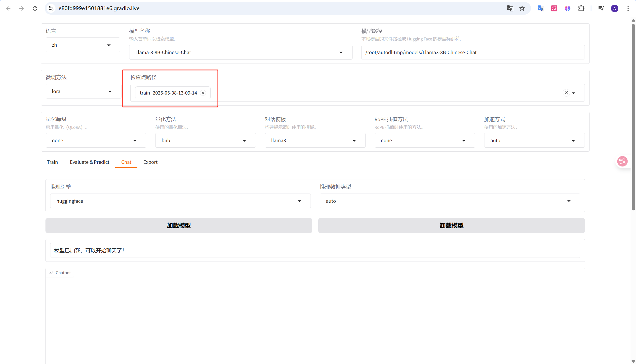Screen dimensions: 636x364
Task: Open the browser extensions puzzle icon
Action: click(581, 8)
